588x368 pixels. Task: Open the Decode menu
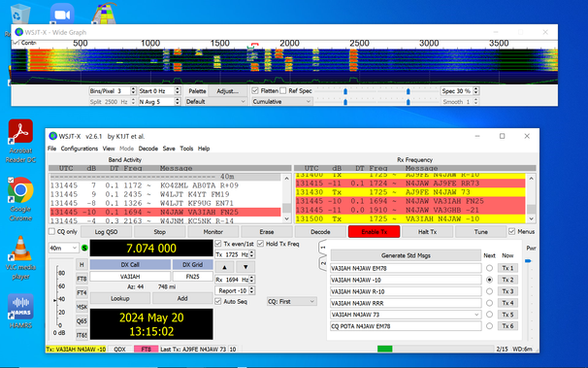(148, 149)
